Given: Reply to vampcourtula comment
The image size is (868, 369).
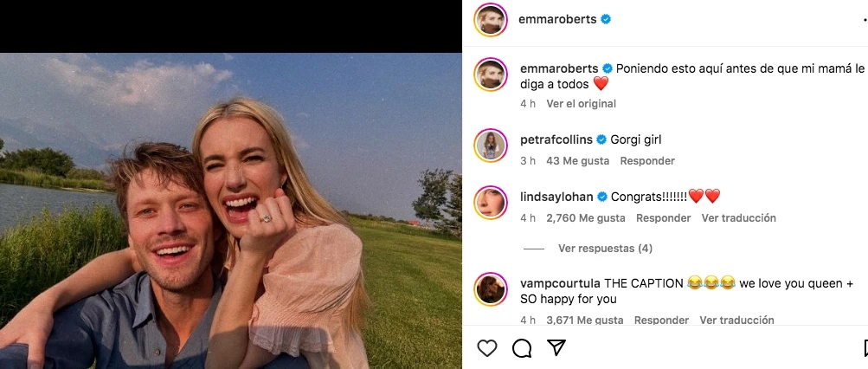Looking at the screenshot, I should pos(661,320).
